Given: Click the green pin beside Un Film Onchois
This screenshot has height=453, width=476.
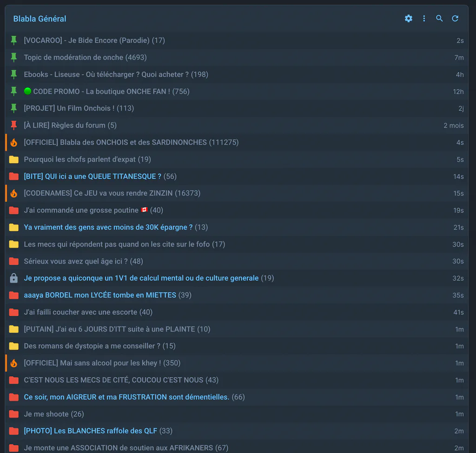Looking at the screenshot, I should pyautogui.click(x=13, y=108).
